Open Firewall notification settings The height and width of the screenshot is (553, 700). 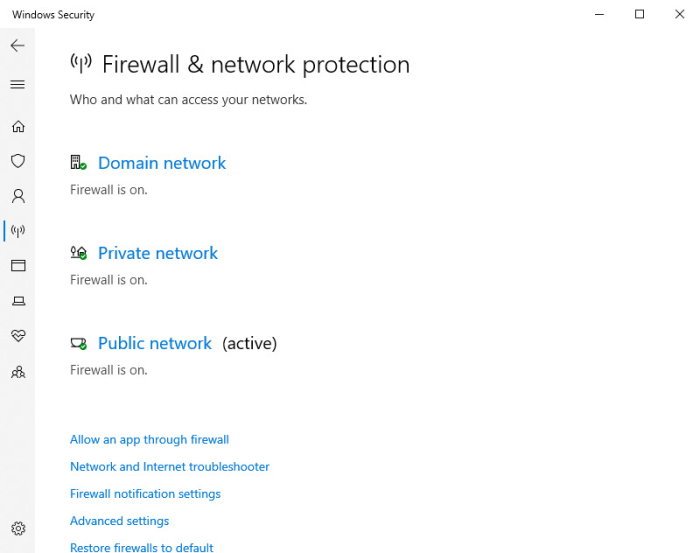tap(145, 494)
